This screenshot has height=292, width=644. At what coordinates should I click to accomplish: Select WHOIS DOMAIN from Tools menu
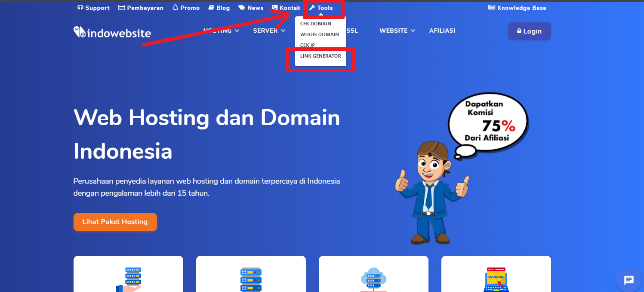click(x=319, y=34)
